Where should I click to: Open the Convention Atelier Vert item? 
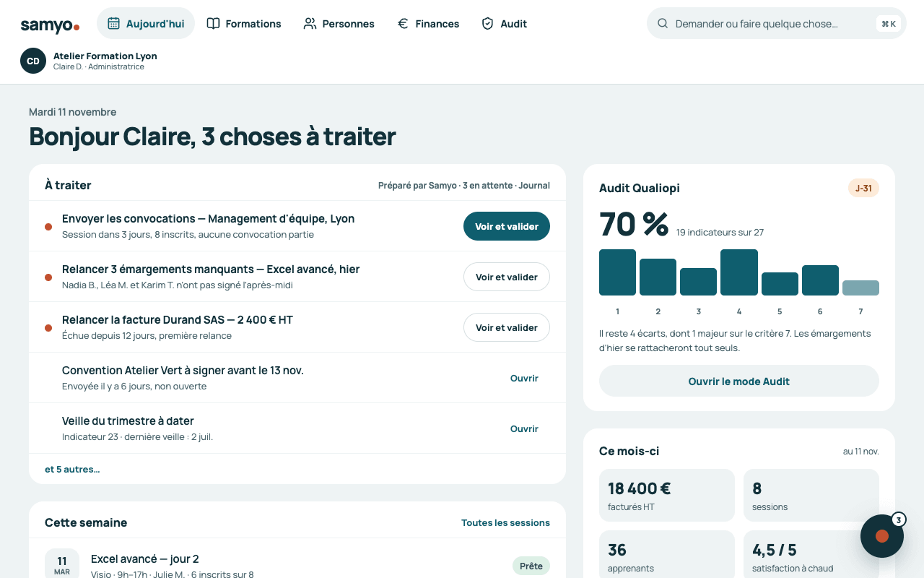[x=524, y=378]
